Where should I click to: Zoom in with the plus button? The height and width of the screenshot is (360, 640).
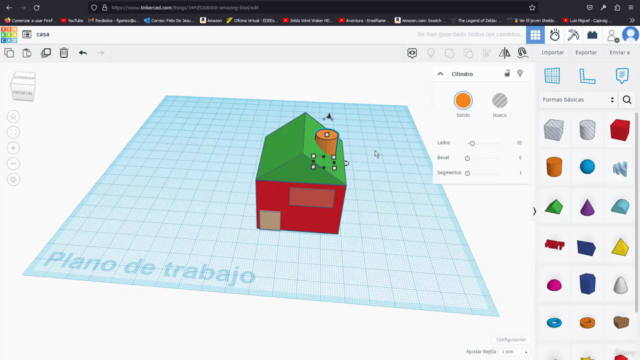click(13, 148)
